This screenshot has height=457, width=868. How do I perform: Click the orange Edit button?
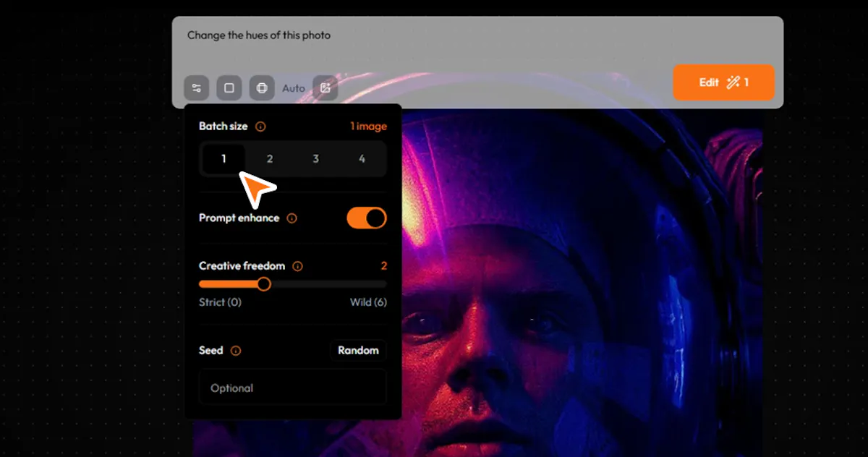point(724,82)
